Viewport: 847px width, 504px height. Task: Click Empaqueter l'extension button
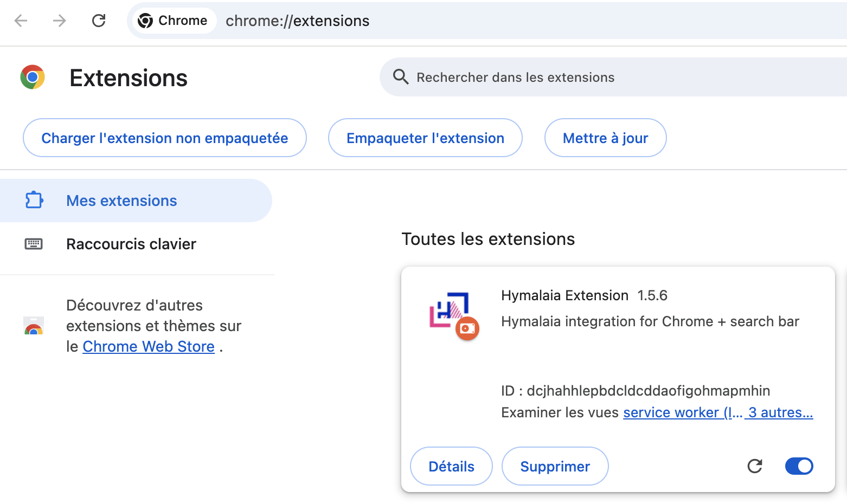(x=425, y=138)
